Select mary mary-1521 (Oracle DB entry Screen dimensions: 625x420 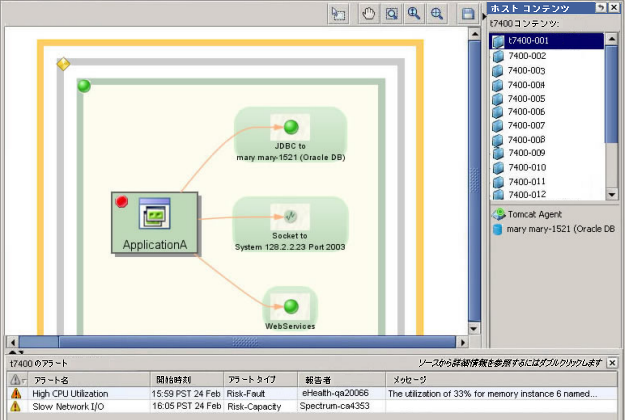click(560, 229)
